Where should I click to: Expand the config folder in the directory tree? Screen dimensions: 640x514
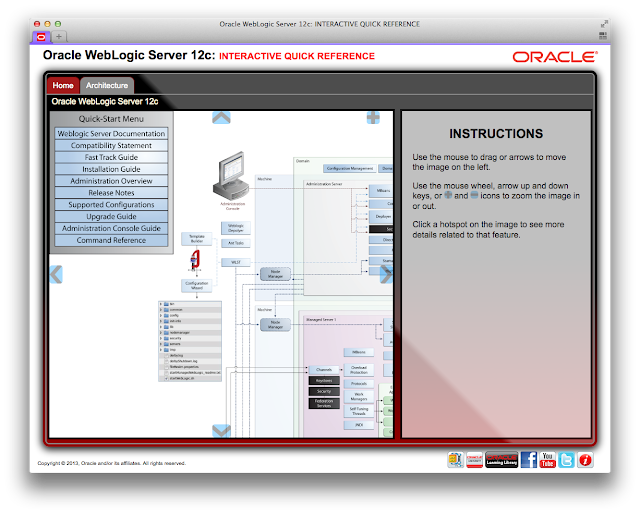pos(161,316)
